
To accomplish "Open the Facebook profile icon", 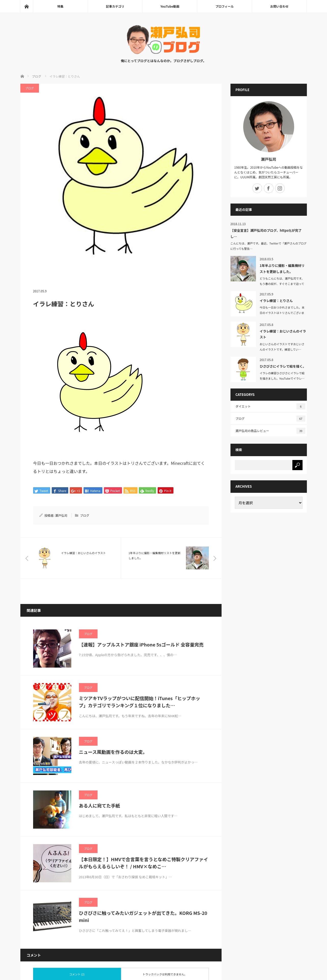I will point(268,188).
